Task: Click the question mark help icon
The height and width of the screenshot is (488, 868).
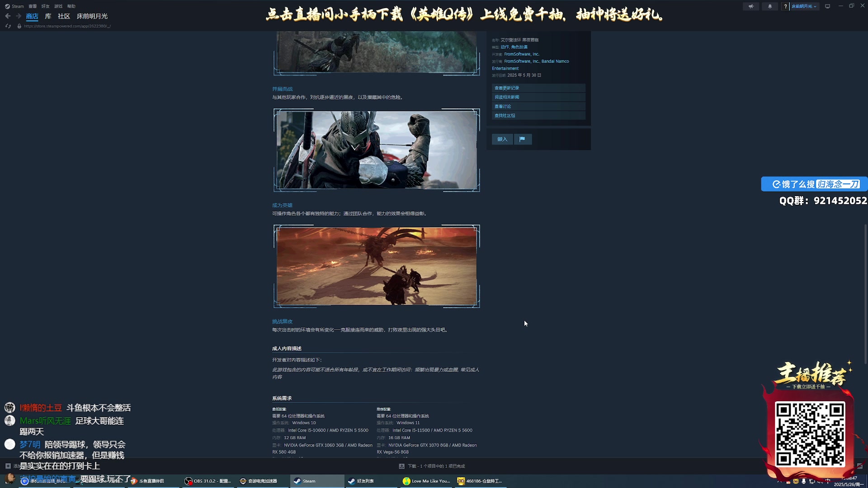Action: 786,6
